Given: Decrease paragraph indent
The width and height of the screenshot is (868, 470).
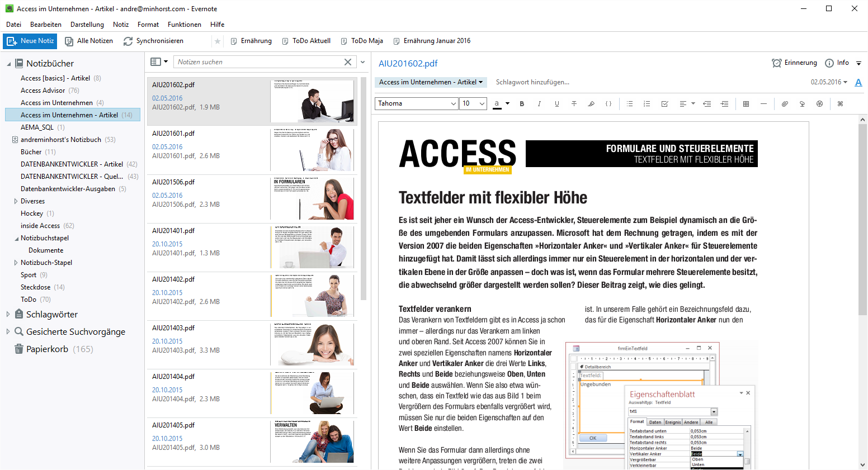Looking at the screenshot, I should coord(707,104).
